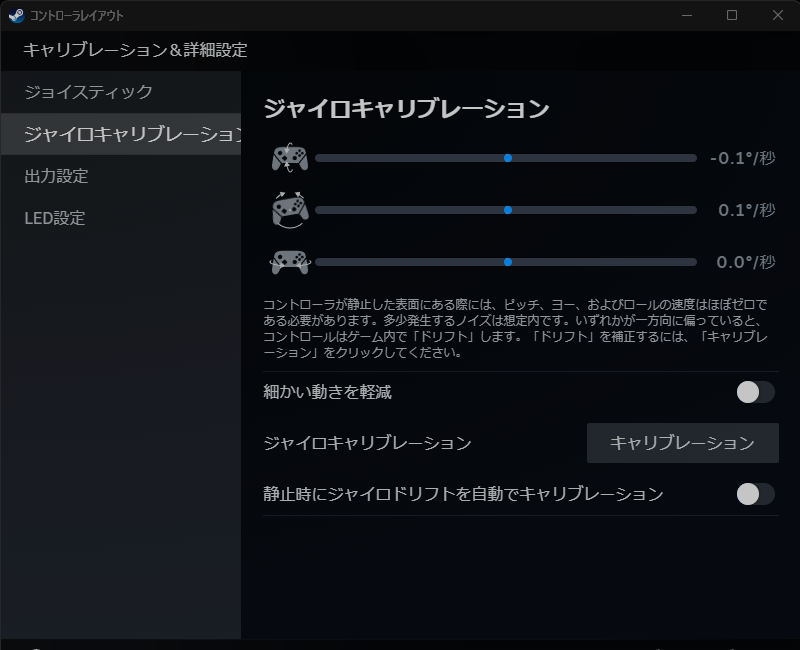Click the handle of the top gyro slider

pyautogui.click(x=507, y=157)
